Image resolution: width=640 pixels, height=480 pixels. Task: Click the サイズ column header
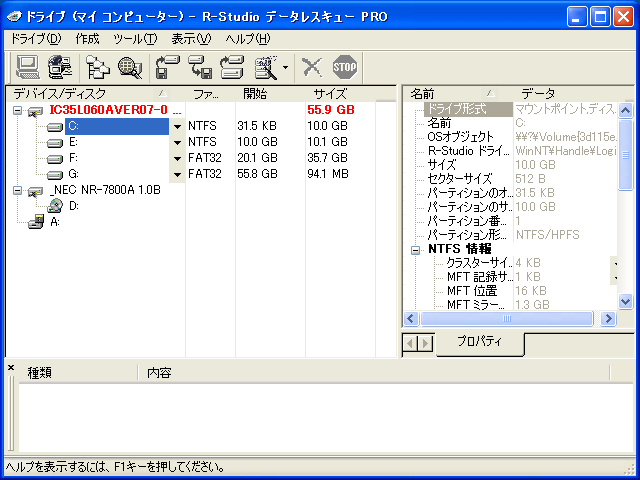coord(341,93)
